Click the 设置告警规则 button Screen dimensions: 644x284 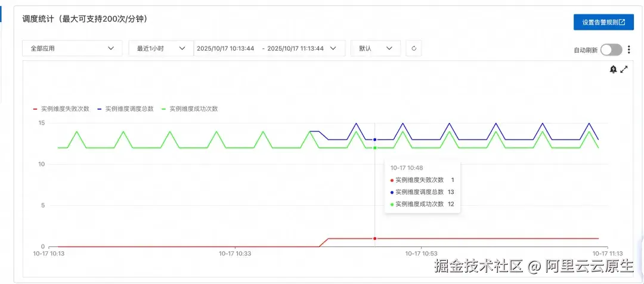(603, 22)
